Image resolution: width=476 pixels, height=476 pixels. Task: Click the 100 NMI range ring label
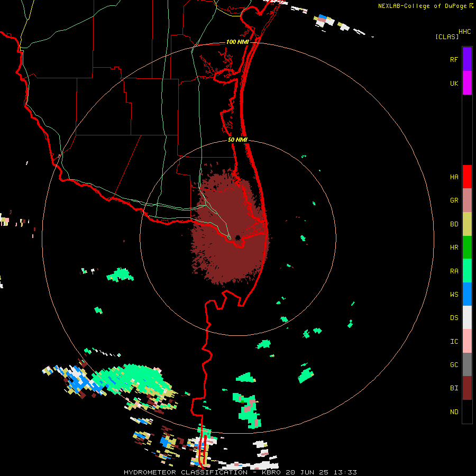[x=237, y=42]
